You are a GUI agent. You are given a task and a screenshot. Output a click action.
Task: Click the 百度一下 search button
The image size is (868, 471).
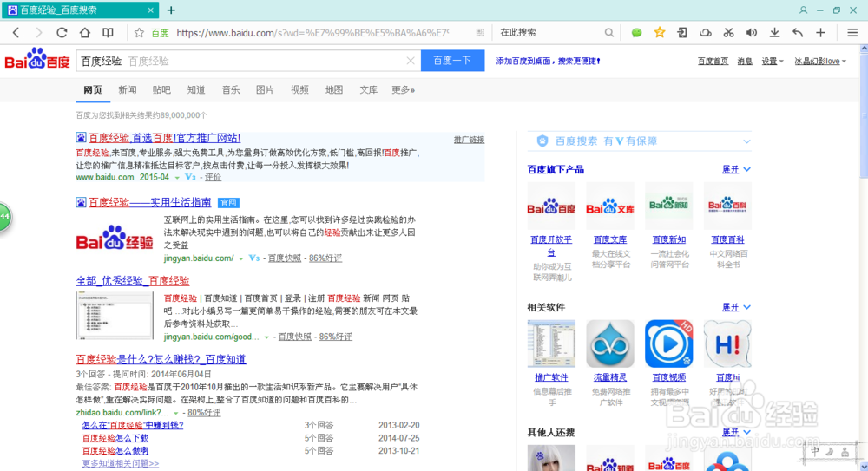tap(453, 61)
